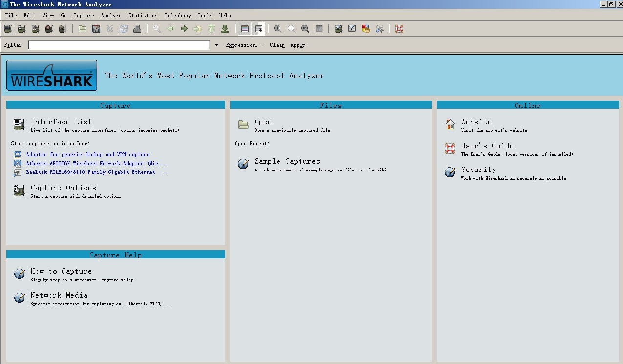This screenshot has height=364, width=623.
Task: Print packets using the printer icon
Action: (x=137, y=29)
